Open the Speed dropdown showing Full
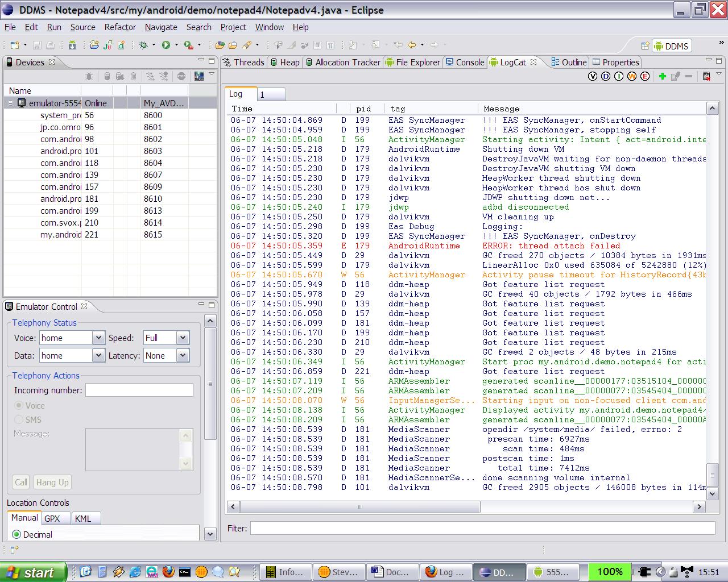Image resolution: width=728 pixels, height=582 pixels. click(x=183, y=337)
